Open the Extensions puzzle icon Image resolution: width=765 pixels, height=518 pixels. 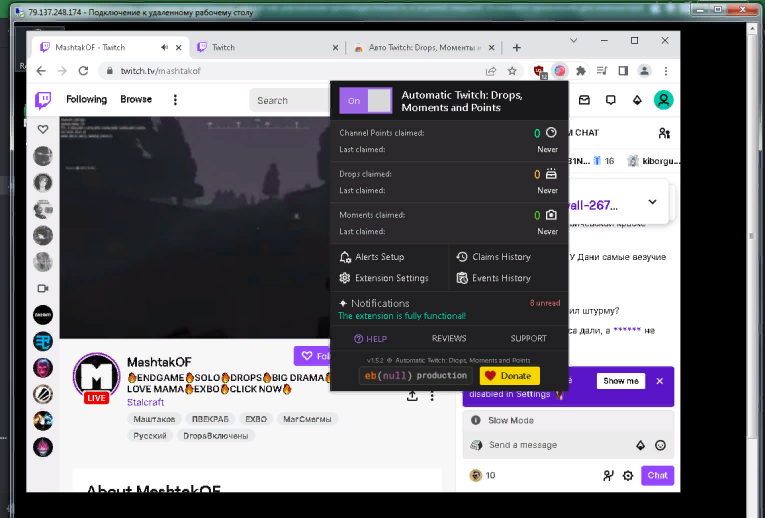581,71
